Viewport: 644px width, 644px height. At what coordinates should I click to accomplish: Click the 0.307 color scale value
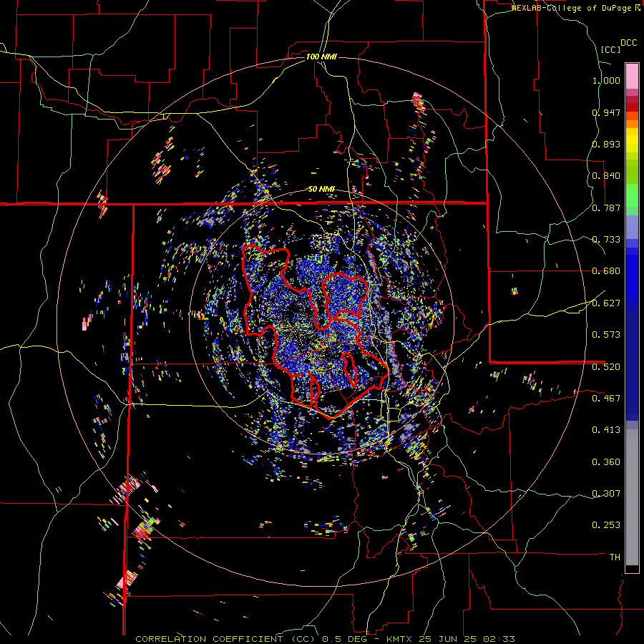click(x=606, y=493)
